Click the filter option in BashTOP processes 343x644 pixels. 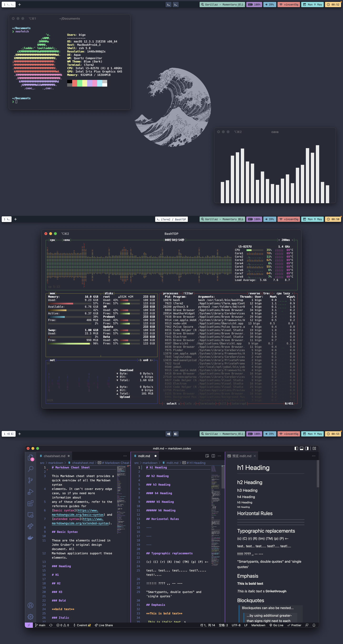click(x=188, y=293)
